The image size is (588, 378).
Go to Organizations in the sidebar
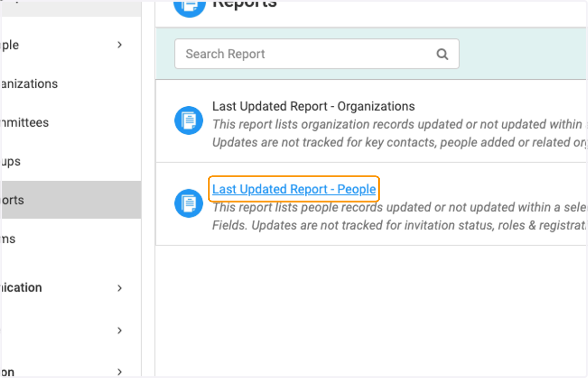point(29,84)
